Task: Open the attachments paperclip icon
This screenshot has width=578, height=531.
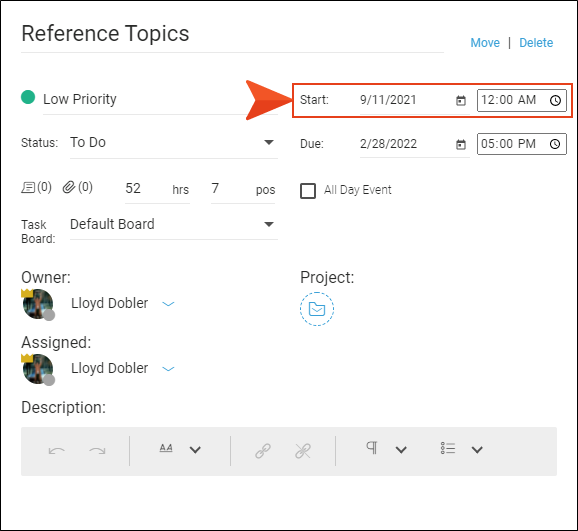Action: point(69,187)
